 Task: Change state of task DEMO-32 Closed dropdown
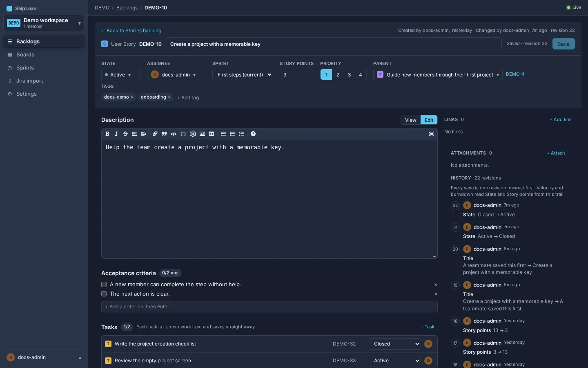395,344
